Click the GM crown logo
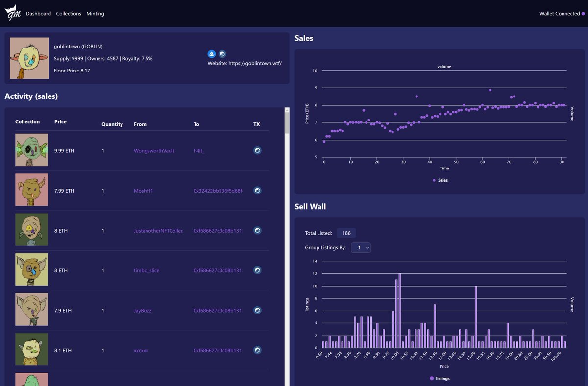The image size is (588, 386). [x=13, y=13]
